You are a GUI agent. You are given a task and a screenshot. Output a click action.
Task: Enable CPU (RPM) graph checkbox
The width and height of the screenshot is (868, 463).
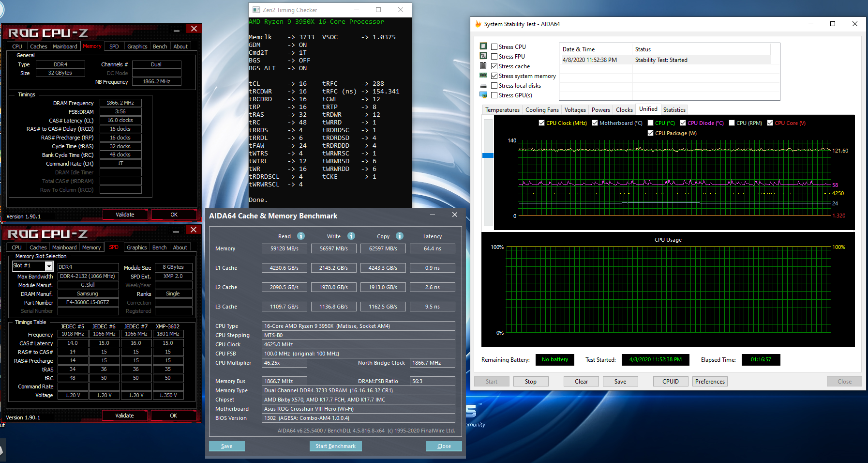pyautogui.click(x=732, y=123)
